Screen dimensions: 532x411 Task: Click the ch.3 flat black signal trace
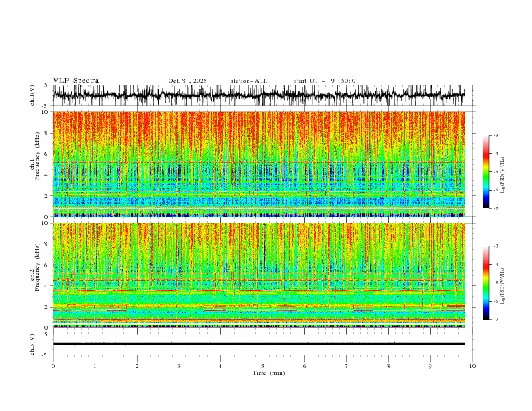(x=259, y=344)
